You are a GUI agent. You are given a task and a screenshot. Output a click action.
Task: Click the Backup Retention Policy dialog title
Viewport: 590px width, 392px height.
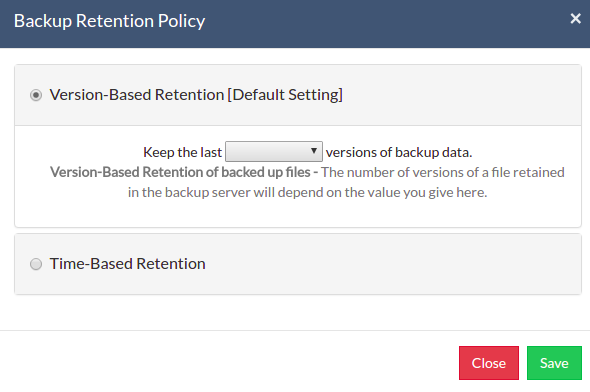(x=109, y=21)
